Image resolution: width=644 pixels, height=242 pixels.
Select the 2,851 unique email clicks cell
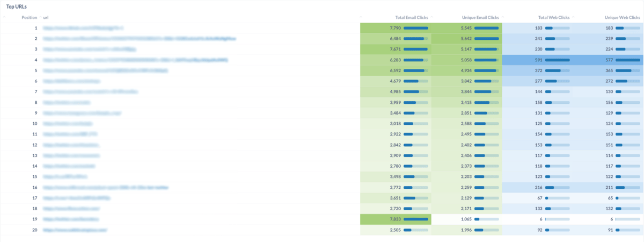pyautogui.click(x=465, y=113)
